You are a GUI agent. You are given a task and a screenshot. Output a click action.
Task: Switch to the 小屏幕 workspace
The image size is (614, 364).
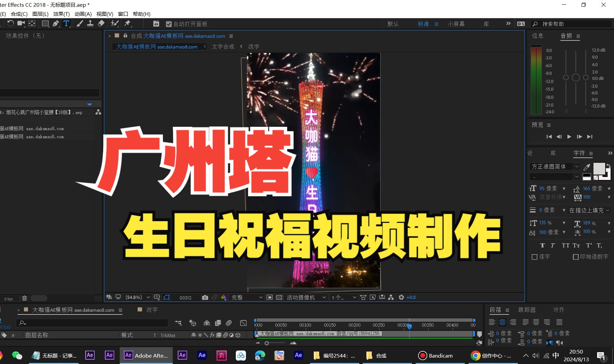click(x=456, y=24)
